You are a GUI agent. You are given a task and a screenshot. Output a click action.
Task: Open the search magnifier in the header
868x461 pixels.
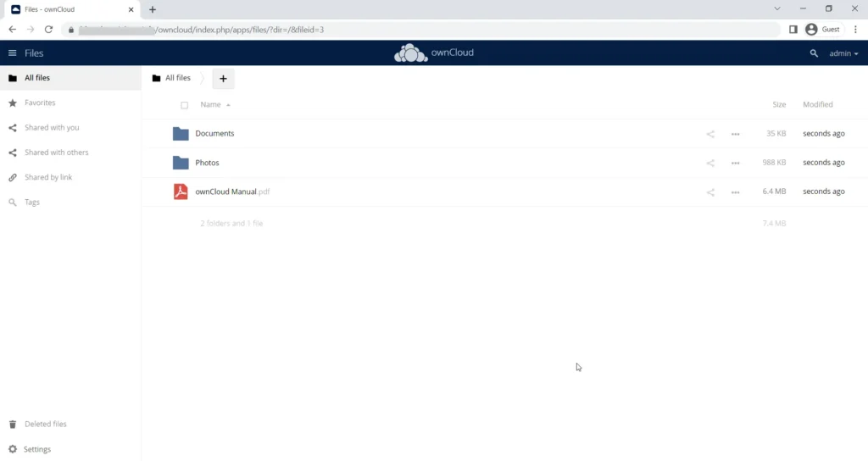pyautogui.click(x=814, y=53)
